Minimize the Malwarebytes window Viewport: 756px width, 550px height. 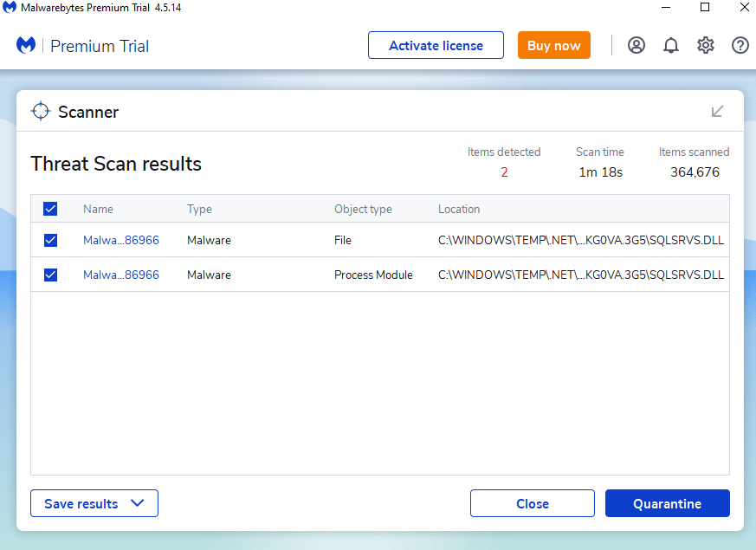[666, 7]
